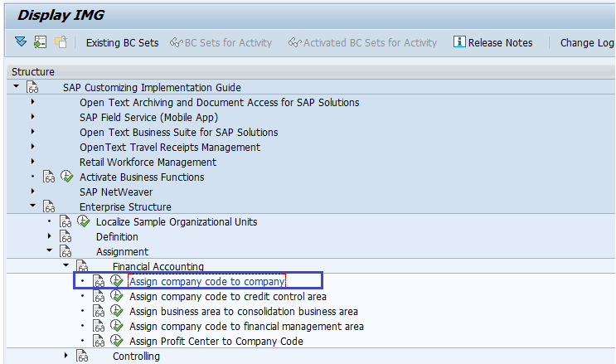Expand Definition node
The width and height of the screenshot is (616, 364).
[x=49, y=236]
